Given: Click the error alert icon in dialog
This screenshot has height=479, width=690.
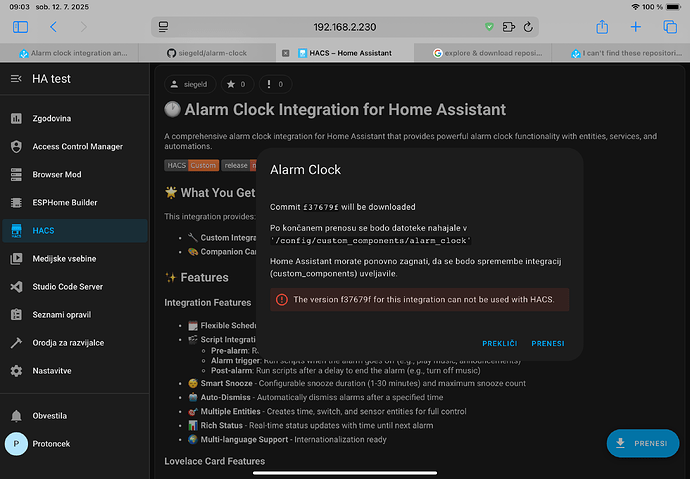Looking at the screenshot, I should [x=282, y=300].
